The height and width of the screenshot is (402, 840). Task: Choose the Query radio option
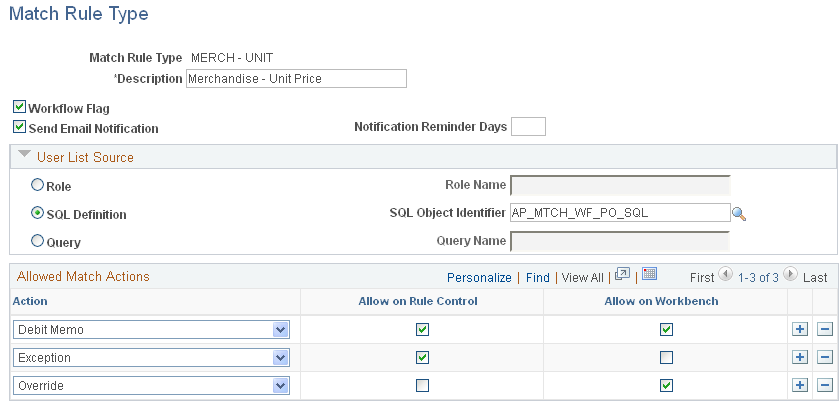pos(37,241)
